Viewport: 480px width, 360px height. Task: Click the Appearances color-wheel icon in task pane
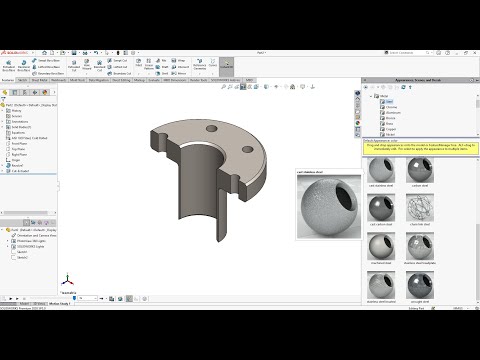tap(357, 123)
